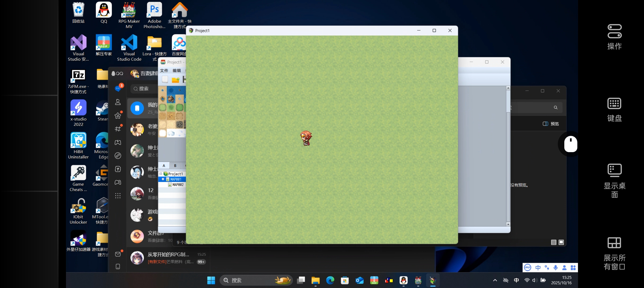Open the 编辑 menu in RPG Maker
644x288 pixels.
coord(177,71)
